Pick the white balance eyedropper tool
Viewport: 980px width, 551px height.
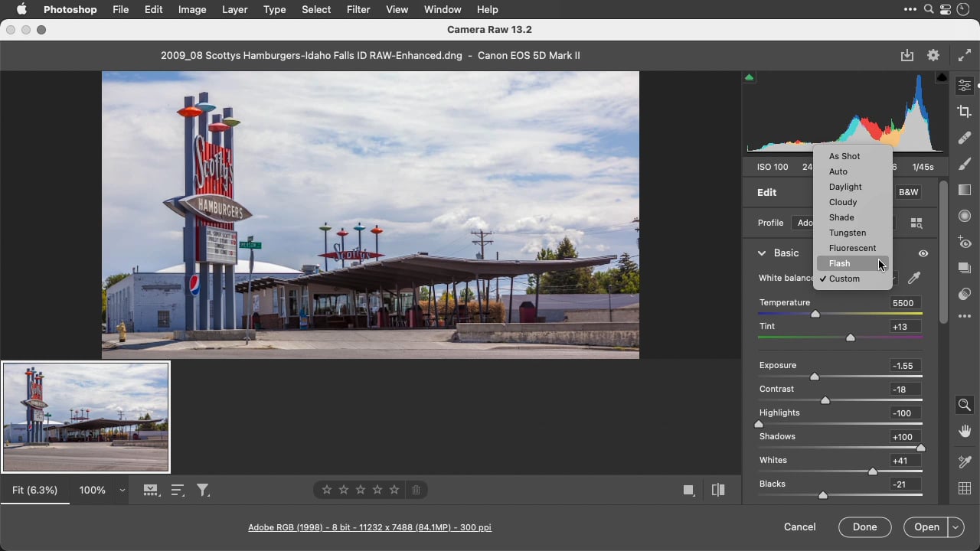(x=914, y=279)
